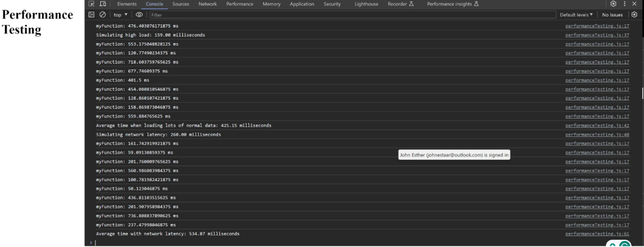Open the Default levels dropdown
Screen dimensions: 644x247
tap(576, 15)
